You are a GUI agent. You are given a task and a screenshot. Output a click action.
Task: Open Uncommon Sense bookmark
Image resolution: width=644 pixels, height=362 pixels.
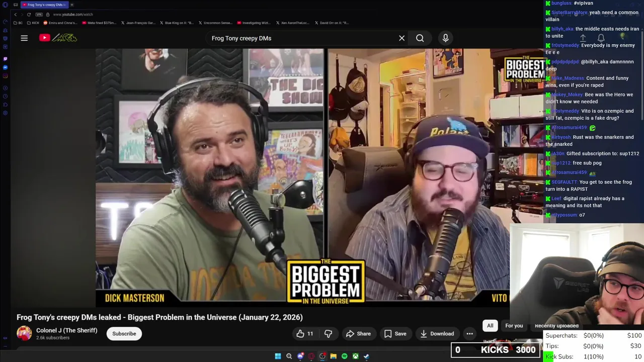(x=215, y=23)
